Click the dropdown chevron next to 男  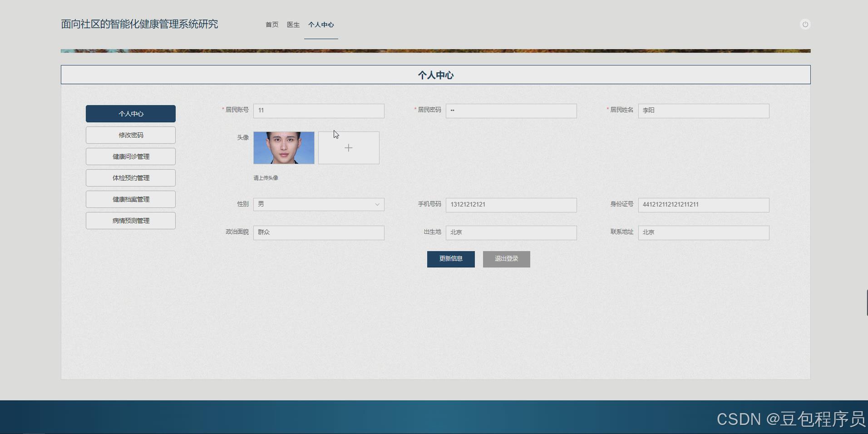click(377, 204)
